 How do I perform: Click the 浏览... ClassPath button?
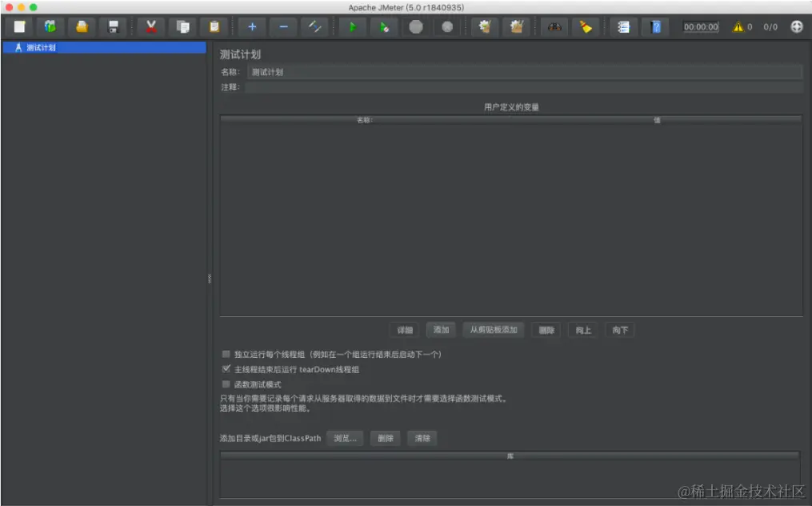coord(345,438)
